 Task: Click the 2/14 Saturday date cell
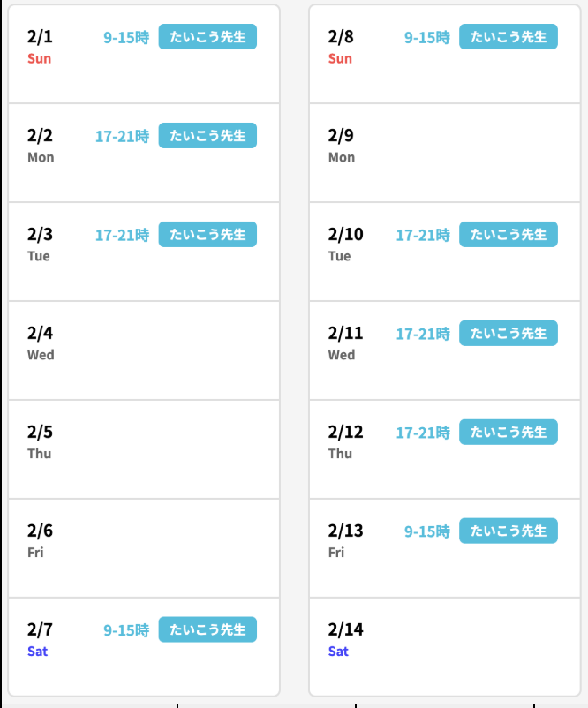[444, 647]
